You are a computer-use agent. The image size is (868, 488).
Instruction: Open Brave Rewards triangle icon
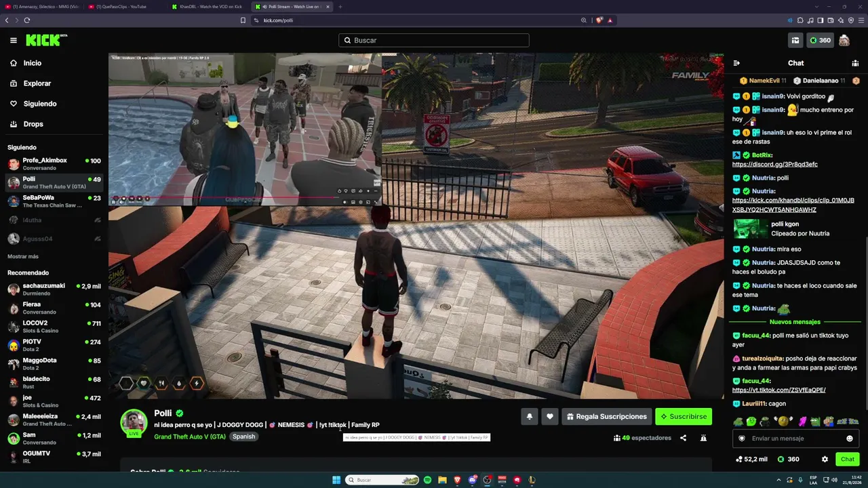610,20
